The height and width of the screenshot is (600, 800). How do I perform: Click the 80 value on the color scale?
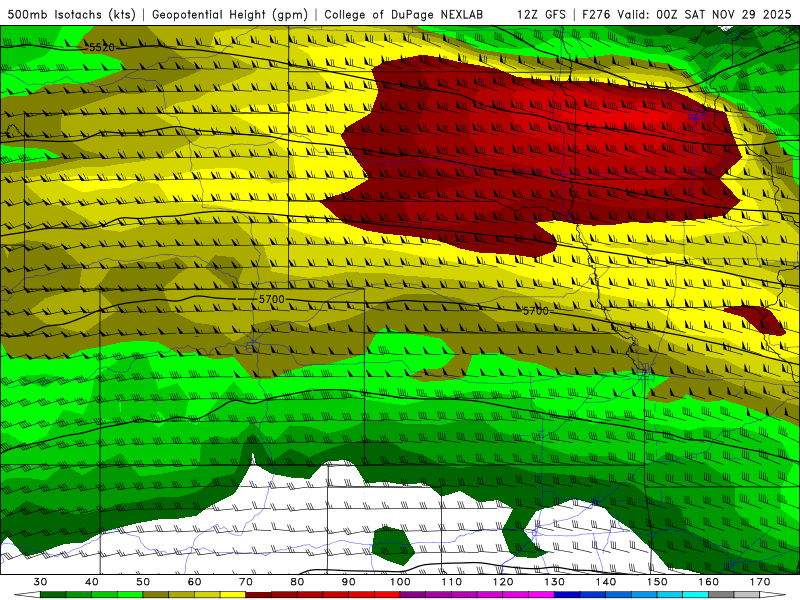click(x=297, y=582)
